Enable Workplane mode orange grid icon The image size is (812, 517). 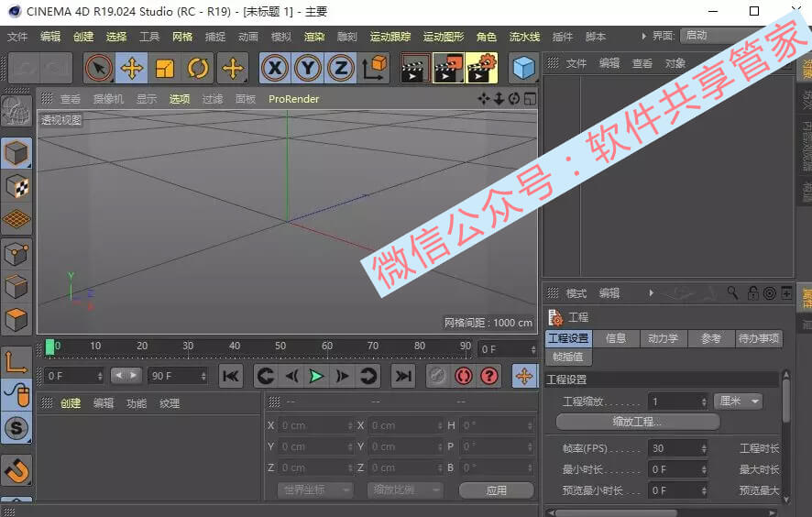tap(16, 219)
